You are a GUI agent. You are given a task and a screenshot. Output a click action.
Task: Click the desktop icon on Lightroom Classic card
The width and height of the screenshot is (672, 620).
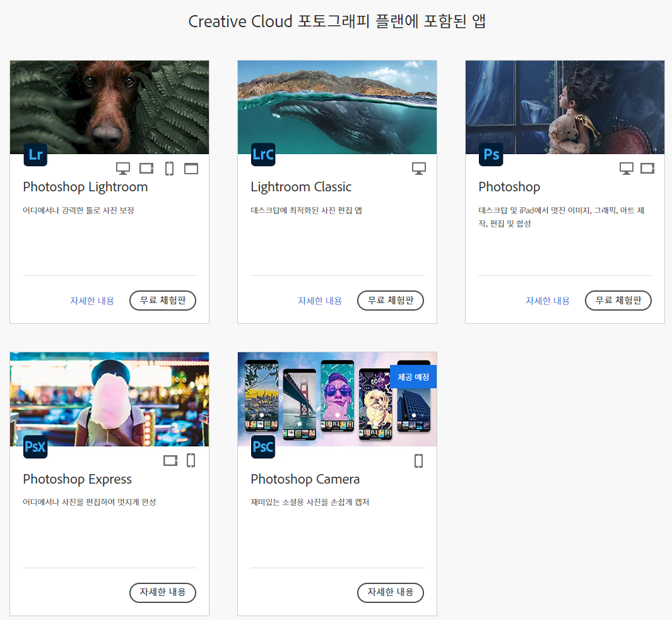click(419, 169)
